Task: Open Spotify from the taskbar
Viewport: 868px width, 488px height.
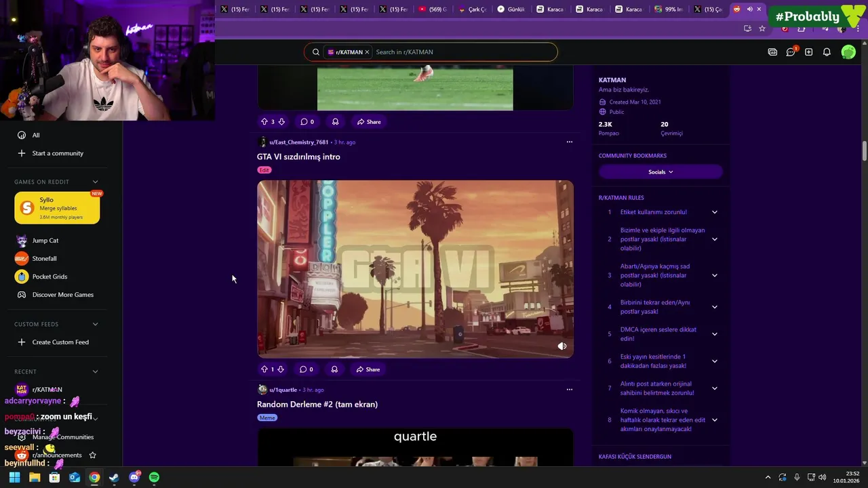Action: [x=154, y=477]
